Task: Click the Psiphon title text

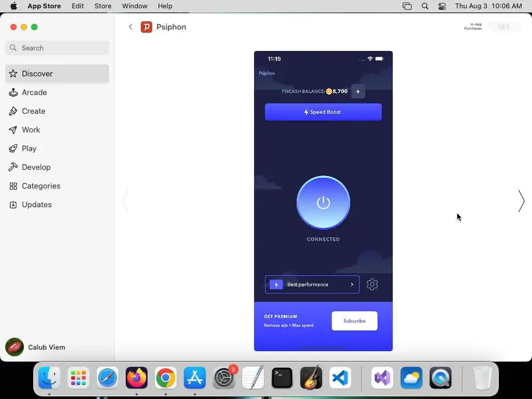Action: tap(171, 27)
